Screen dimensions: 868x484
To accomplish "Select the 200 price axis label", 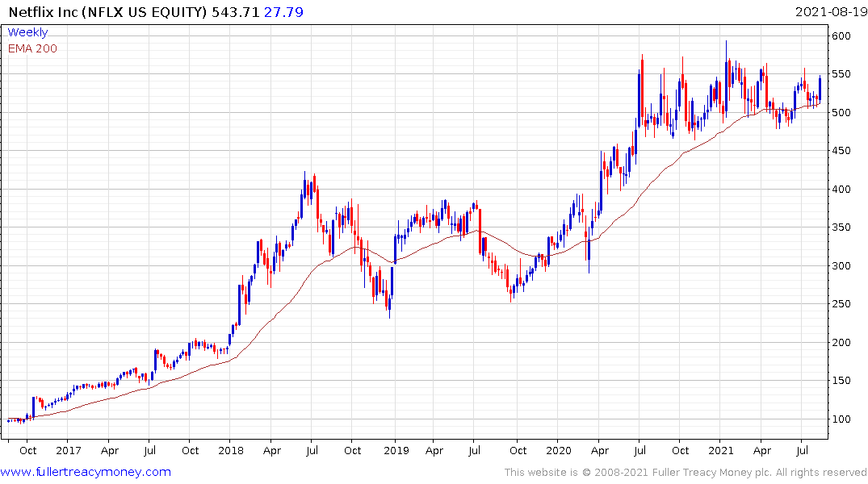I will point(841,342).
